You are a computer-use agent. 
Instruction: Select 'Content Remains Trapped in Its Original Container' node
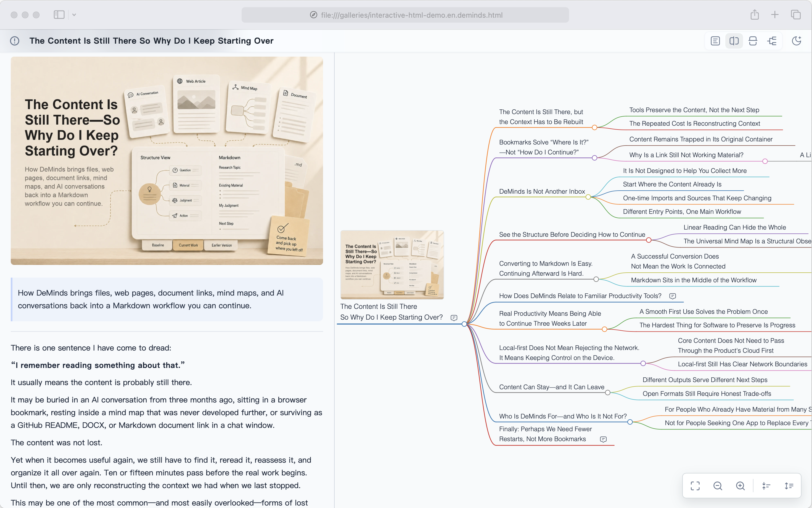[701, 139]
